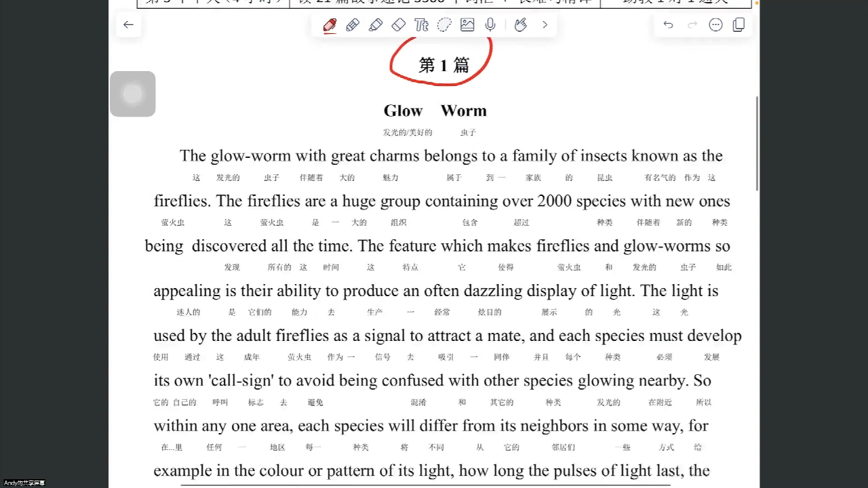
Task: Select the red pen tool
Action: (330, 25)
